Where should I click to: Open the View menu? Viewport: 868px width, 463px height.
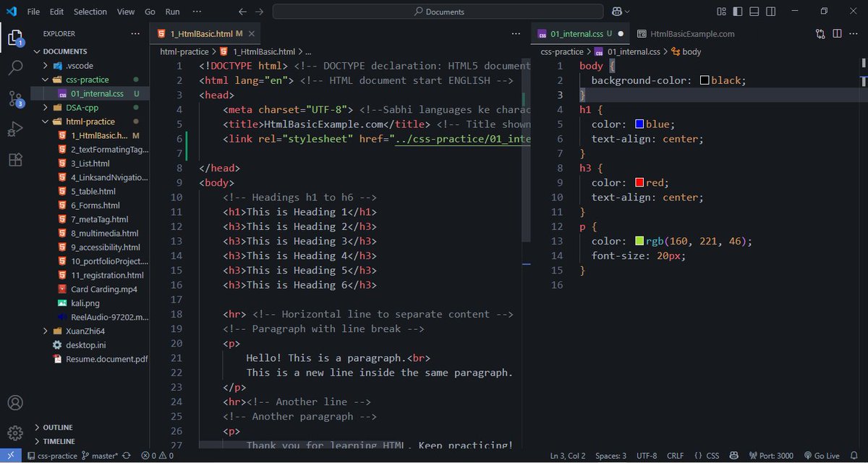[x=126, y=12]
